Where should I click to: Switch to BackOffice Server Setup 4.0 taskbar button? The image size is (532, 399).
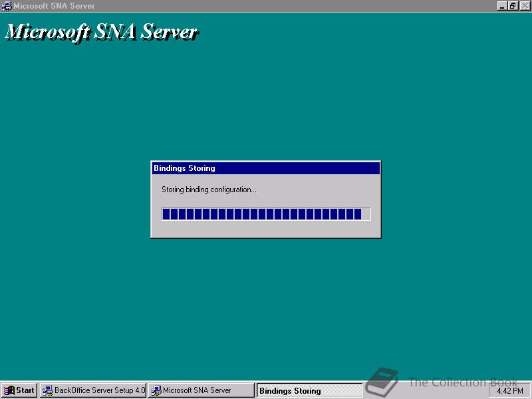point(93,390)
